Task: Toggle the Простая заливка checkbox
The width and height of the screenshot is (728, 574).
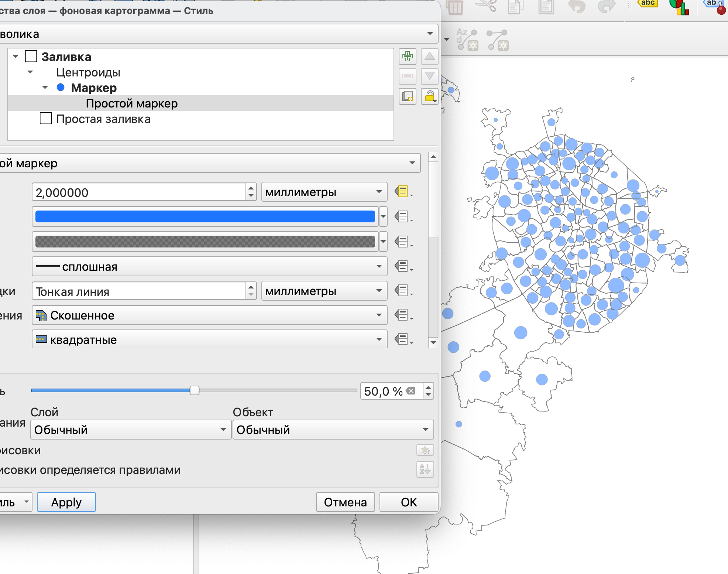Action: click(46, 119)
